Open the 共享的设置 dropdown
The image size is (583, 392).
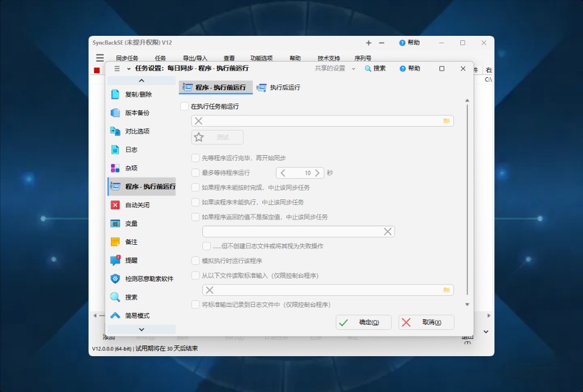point(330,68)
